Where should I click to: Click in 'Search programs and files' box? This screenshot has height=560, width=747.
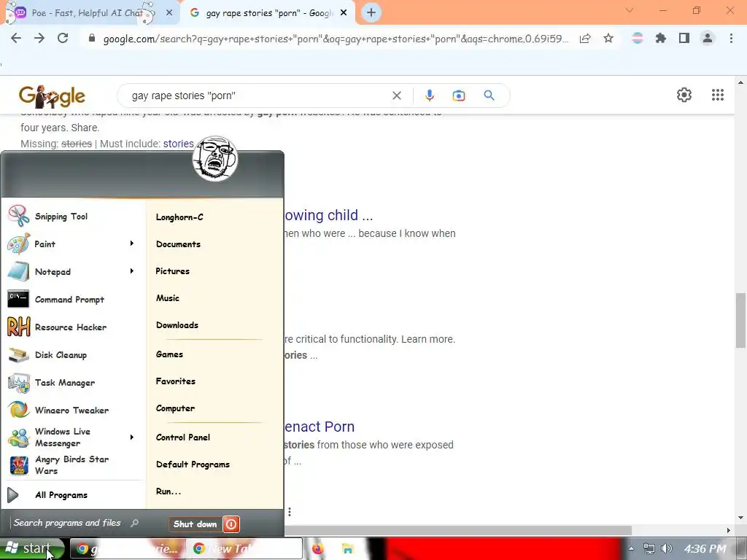tap(76, 523)
